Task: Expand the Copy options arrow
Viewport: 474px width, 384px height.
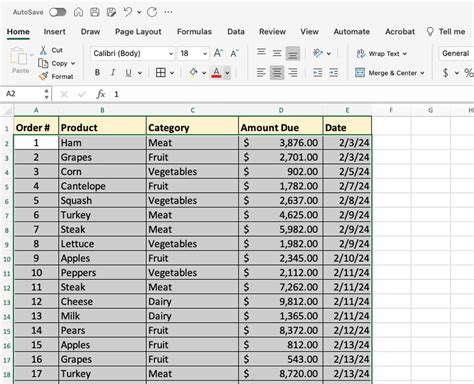Action: coord(73,63)
